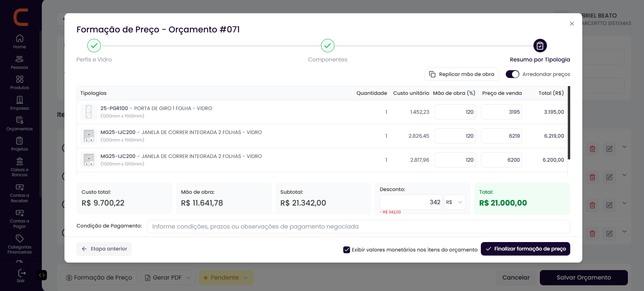Click Replicar mão de obra button

tap(462, 74)
